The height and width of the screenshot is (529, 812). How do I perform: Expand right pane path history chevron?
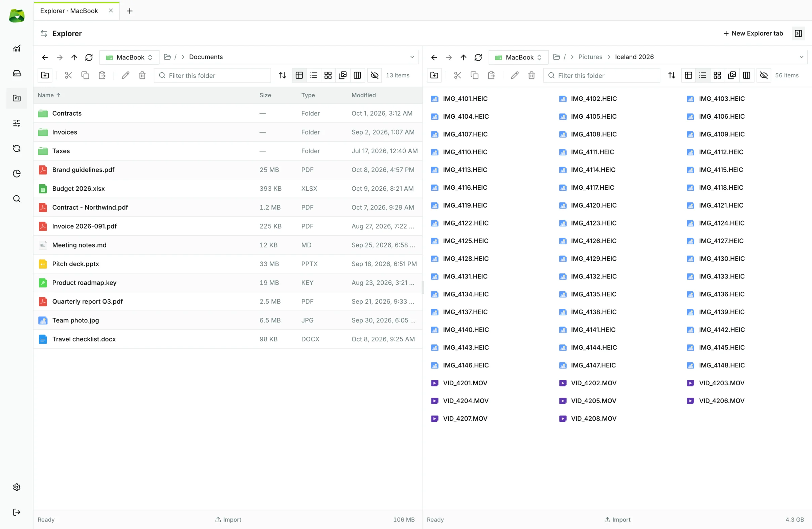[x=802, y=57]
